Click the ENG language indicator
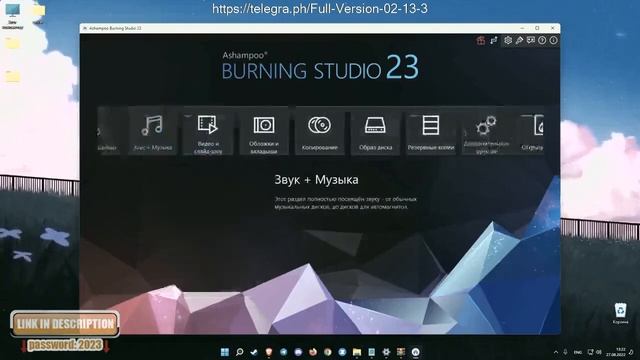Image resolution: width=640 pixels, height=360 pixels. click(x=578, y=352)
